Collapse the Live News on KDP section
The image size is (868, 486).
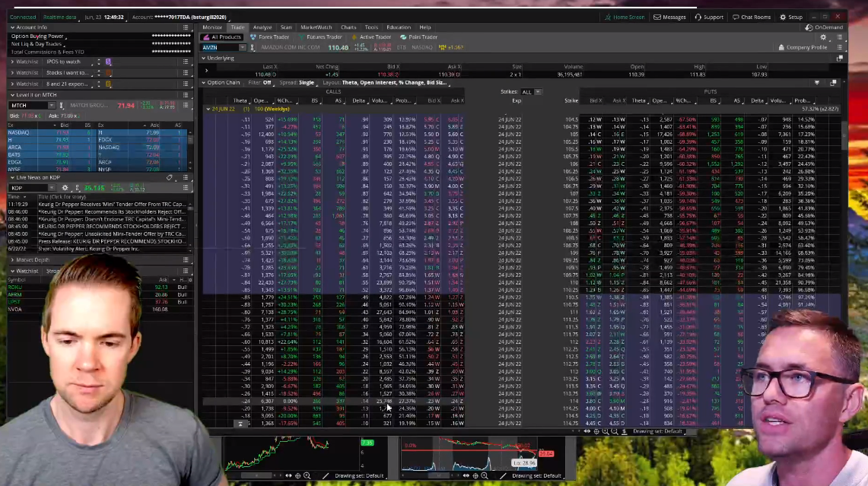pos(12,178)
